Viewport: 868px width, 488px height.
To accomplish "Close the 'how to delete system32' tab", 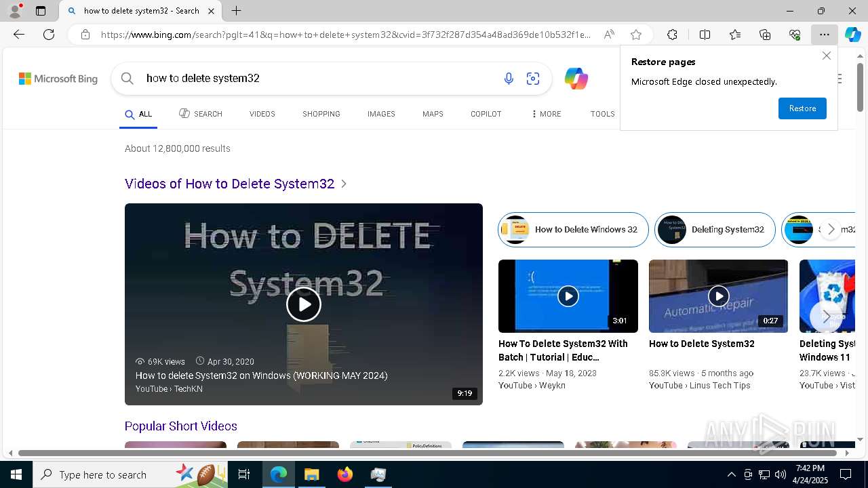I will [211, 11].
